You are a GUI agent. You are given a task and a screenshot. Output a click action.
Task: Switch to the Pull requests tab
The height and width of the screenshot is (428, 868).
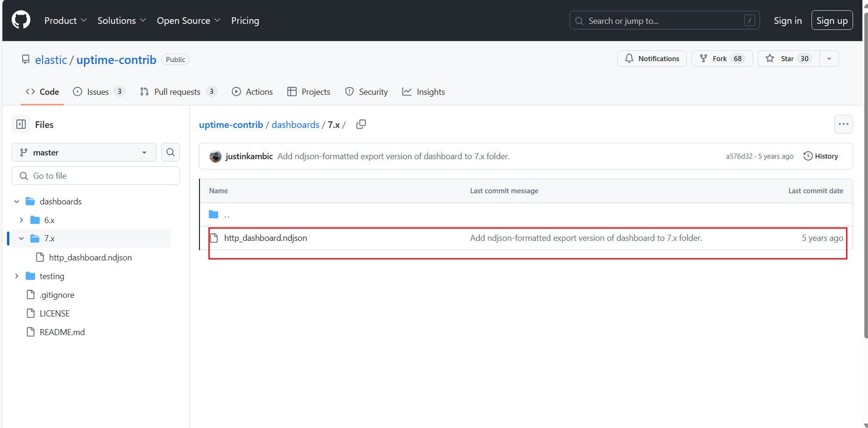(x=178, y=91)
